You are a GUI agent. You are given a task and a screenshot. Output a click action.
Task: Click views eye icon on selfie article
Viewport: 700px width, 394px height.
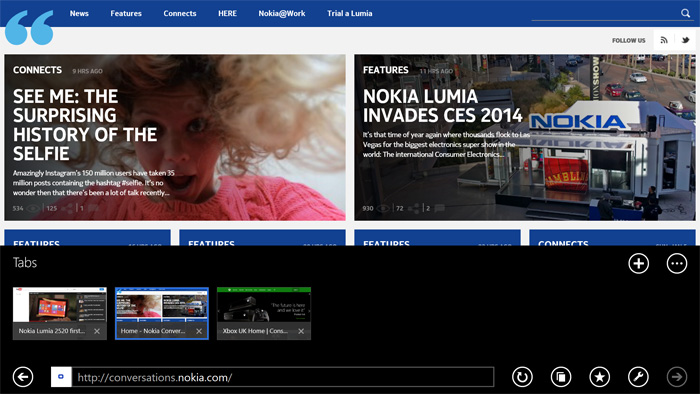(33, 208)
